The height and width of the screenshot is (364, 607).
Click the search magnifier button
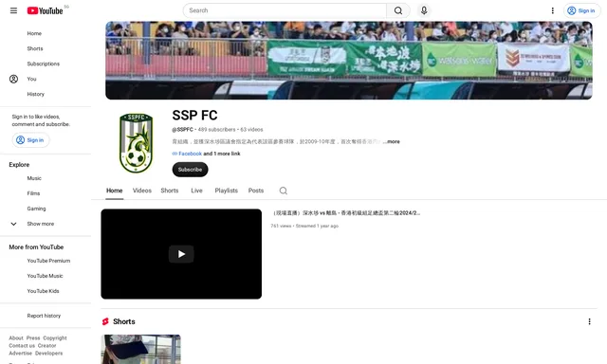point(398,10)
